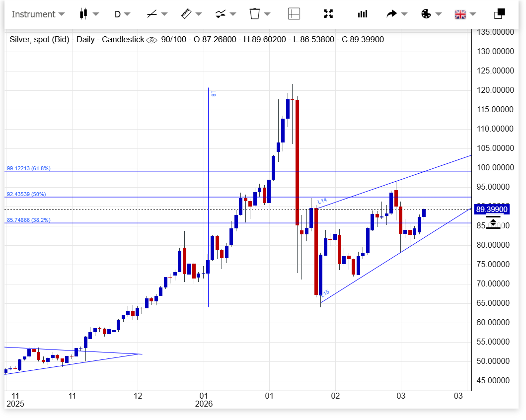Enter fullscreen mode with expand icon
This screenshot has width=526, height=420.
tap(328, 14)
